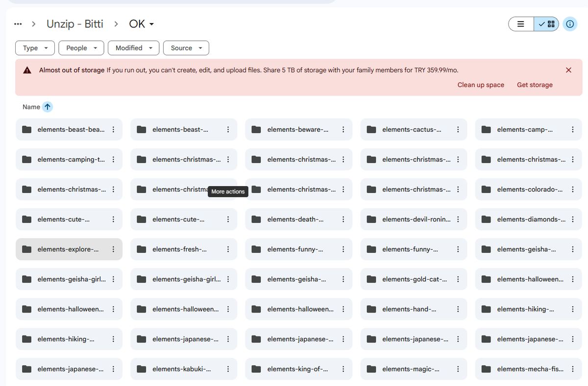This screenshot has height=386, width=588.
Task: Select the elements-mecha-fis... folder
Action: coord(529,368)
